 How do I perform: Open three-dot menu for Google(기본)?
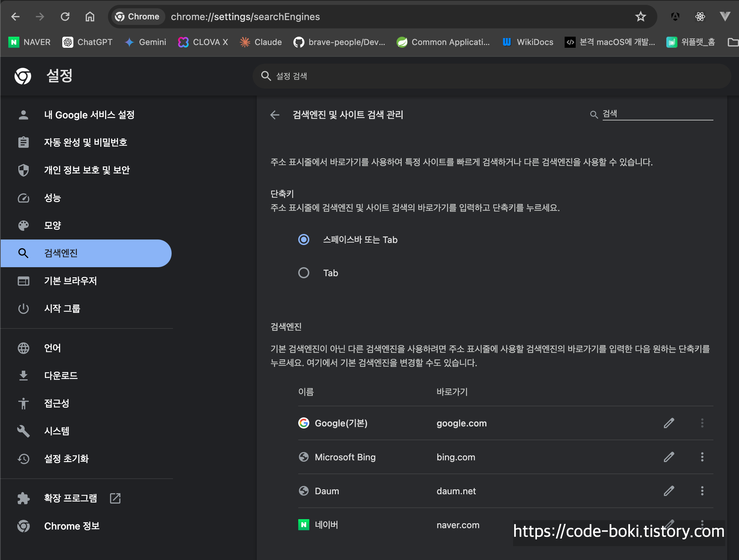click(702, 423)
